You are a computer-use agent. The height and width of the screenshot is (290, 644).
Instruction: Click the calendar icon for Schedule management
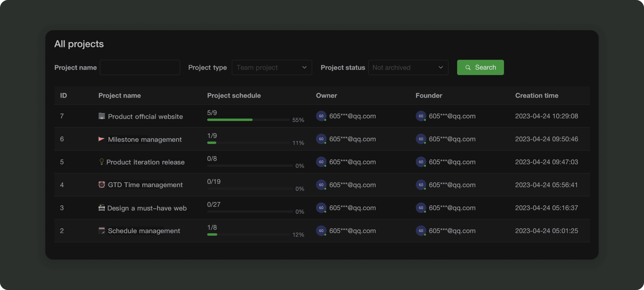[x=101, y=230]
